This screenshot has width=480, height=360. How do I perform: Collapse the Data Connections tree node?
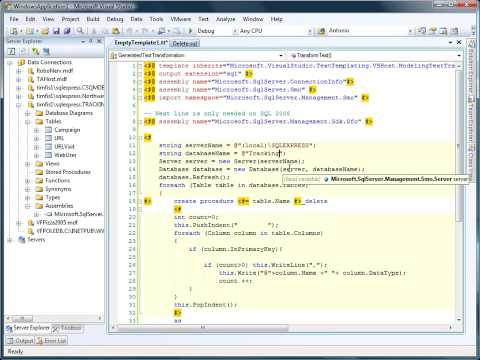(x=10, y=63)
